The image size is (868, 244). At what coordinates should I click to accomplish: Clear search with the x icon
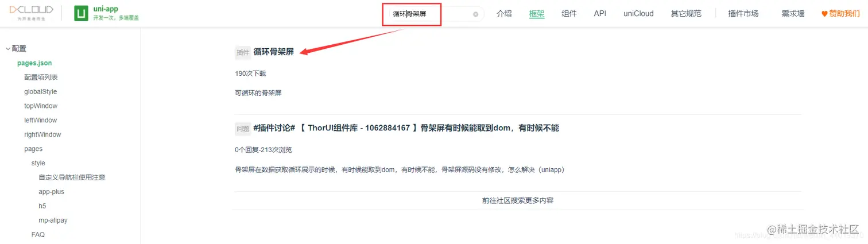[x=475, y=14]
